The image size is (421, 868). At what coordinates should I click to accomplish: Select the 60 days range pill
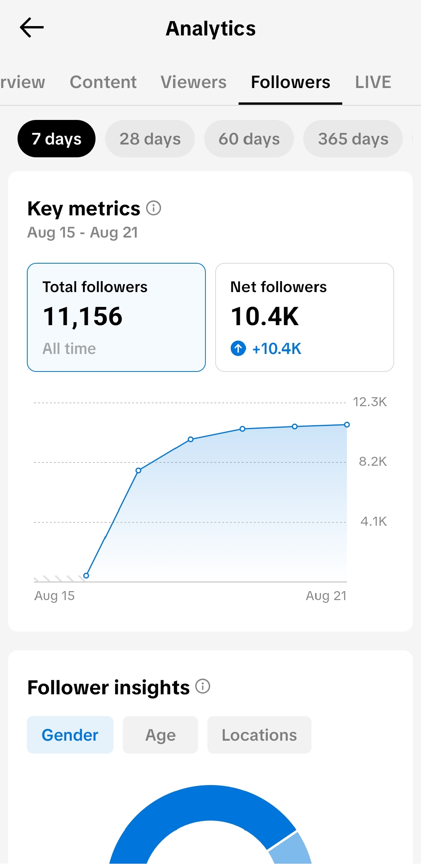tap(249, 139)
